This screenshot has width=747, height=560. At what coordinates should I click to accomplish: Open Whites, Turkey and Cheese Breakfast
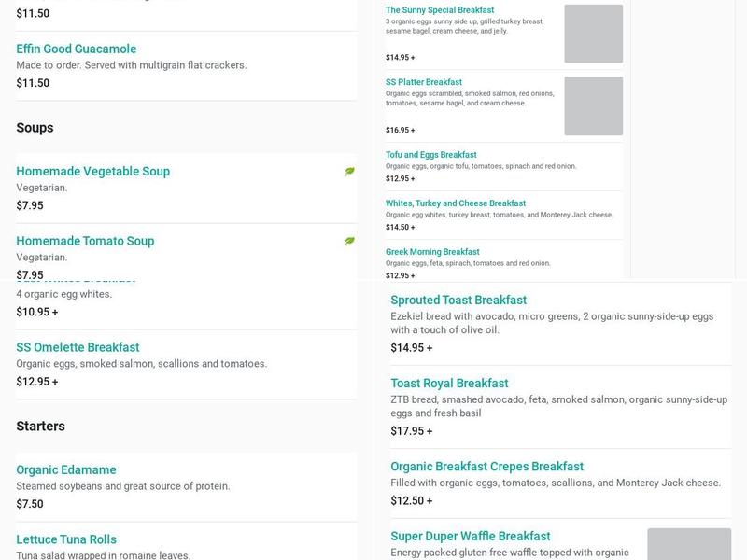456,203
